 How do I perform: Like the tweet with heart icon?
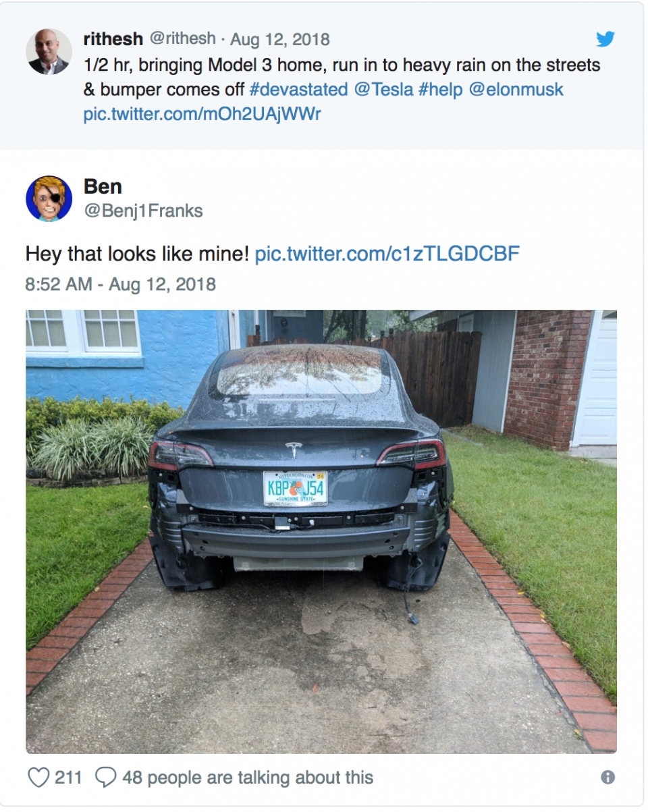coord(38,778)
